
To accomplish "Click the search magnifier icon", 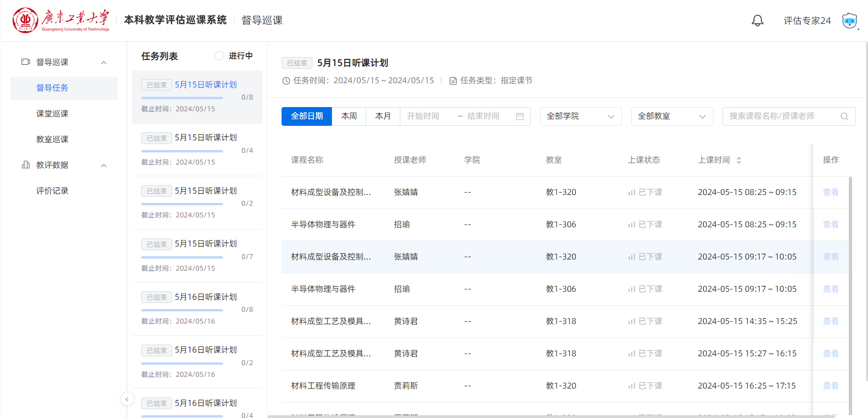I will [844, 116].
